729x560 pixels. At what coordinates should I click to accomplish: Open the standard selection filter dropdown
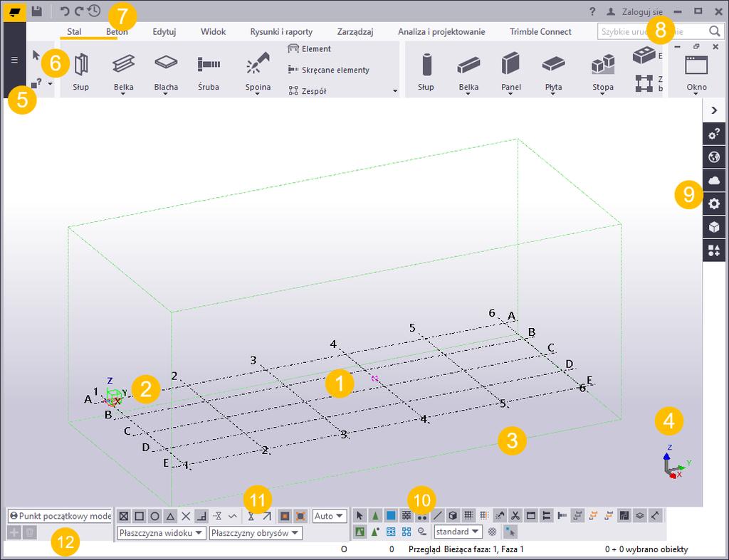(458, 532)
